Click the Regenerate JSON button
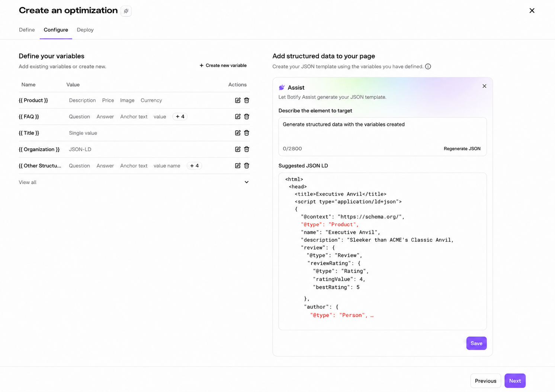The height and width of the screenshot is (392, 555). point(462,149)
